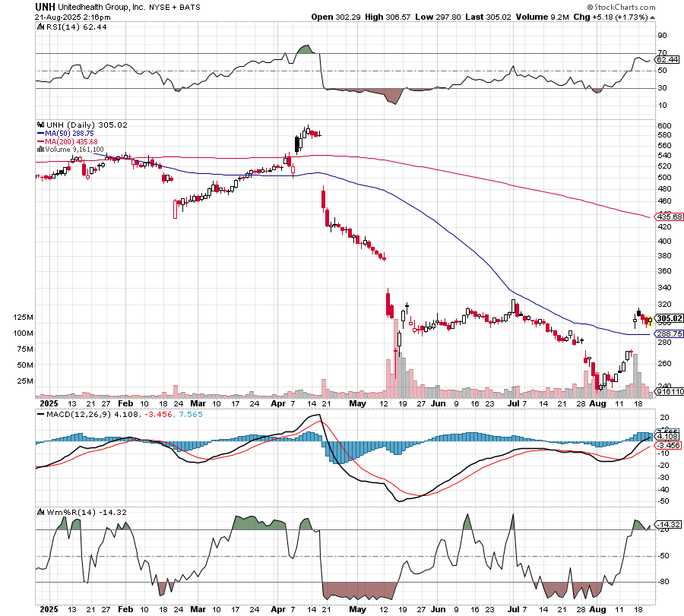
Task: Click the blue 7.565 value in MACD legend
Action: click(189, 414)
